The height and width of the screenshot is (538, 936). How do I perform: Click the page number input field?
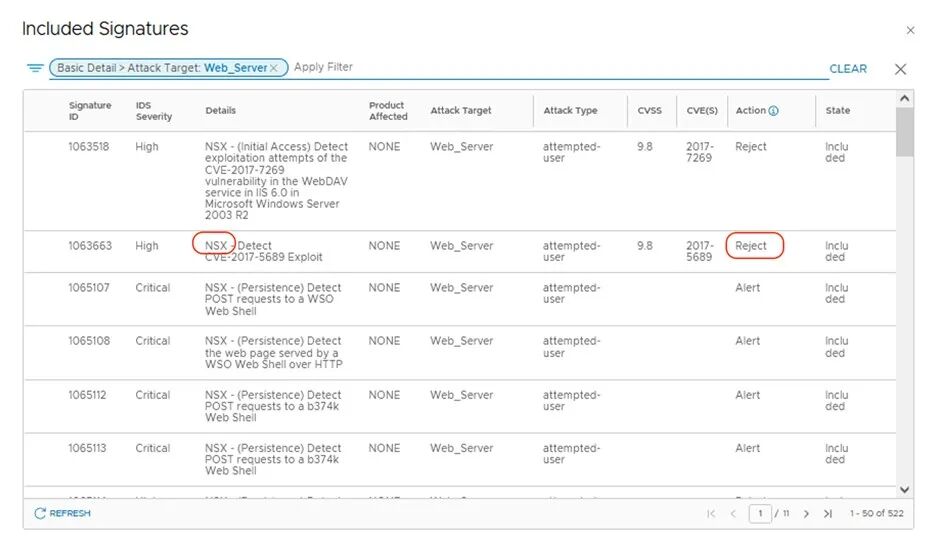pos(760,514)
